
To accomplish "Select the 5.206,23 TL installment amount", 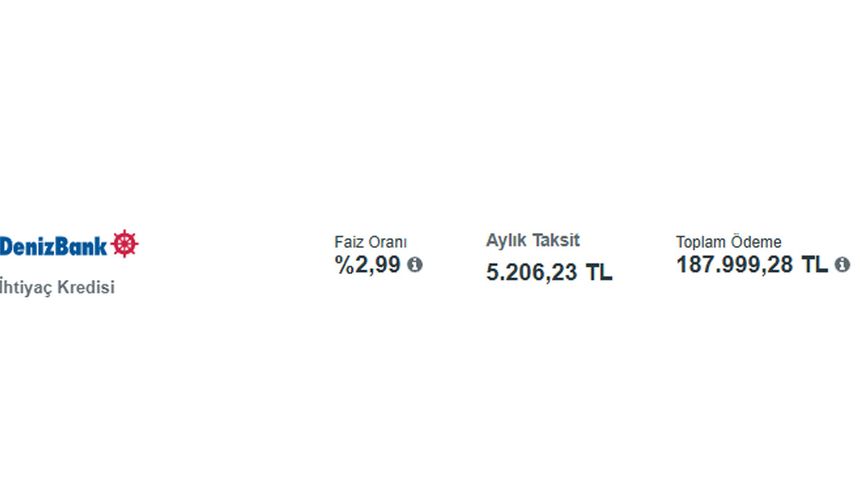I will pos(549,272).
